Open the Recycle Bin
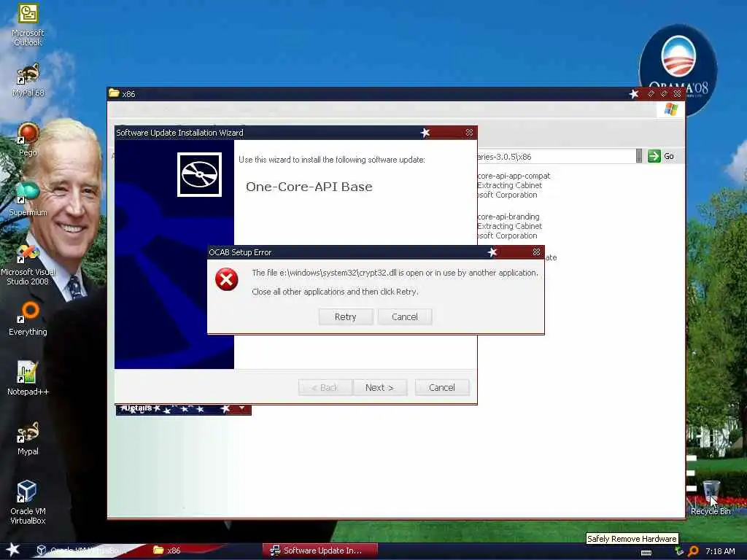Screen dimensions: 747x560 tap(711, 498)
